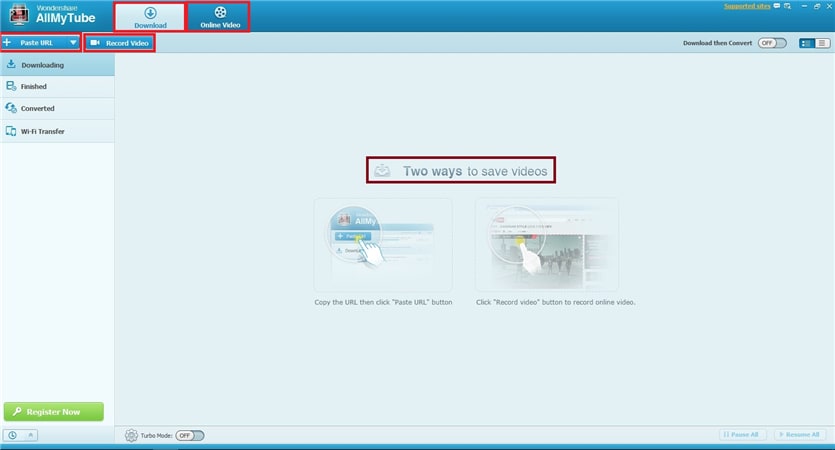The width and height of the screenshot is (835, 450).
Task: Click the camera icon on Record Video
Action: coord(95,43)
